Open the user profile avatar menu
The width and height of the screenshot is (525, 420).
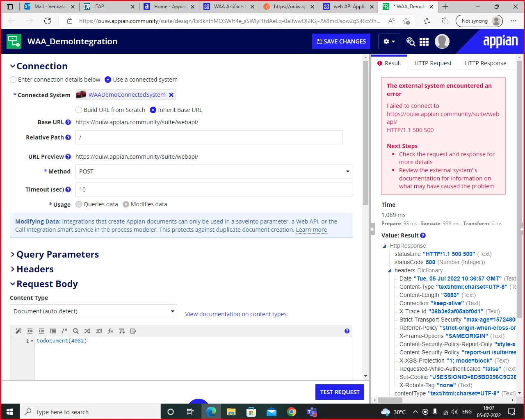point(442,41)
